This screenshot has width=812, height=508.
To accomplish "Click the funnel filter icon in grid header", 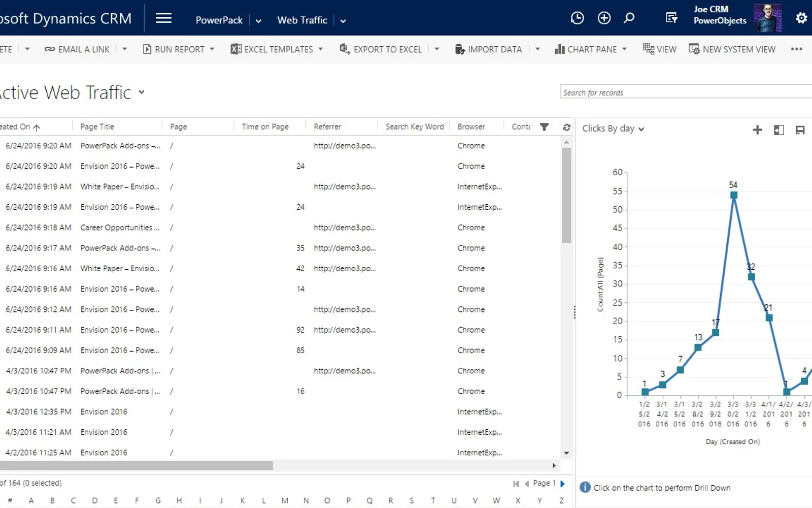I will [x=544, y=127].
